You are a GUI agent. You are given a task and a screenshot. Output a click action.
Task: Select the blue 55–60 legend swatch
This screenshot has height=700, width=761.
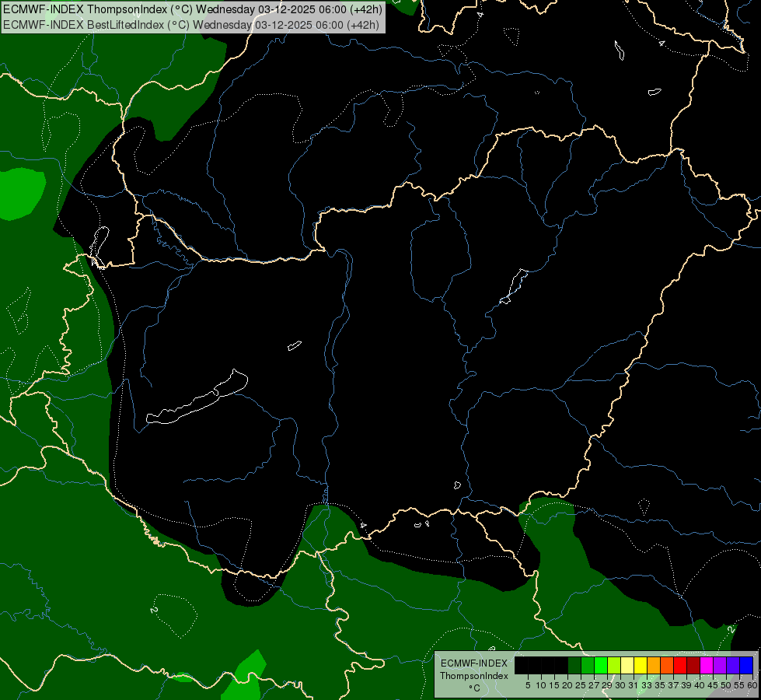pyautogui.click(x=746, y=665)
